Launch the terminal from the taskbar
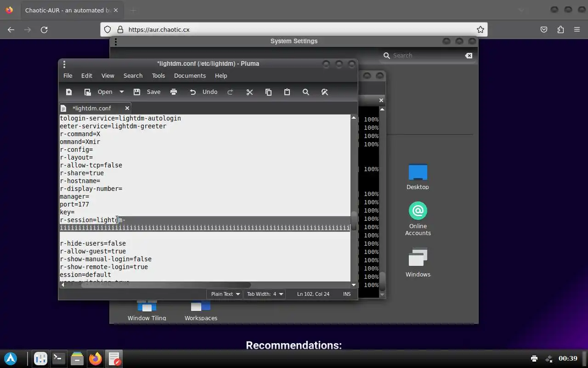The width and height of the screenshot is (588, 368). (58, 358)
